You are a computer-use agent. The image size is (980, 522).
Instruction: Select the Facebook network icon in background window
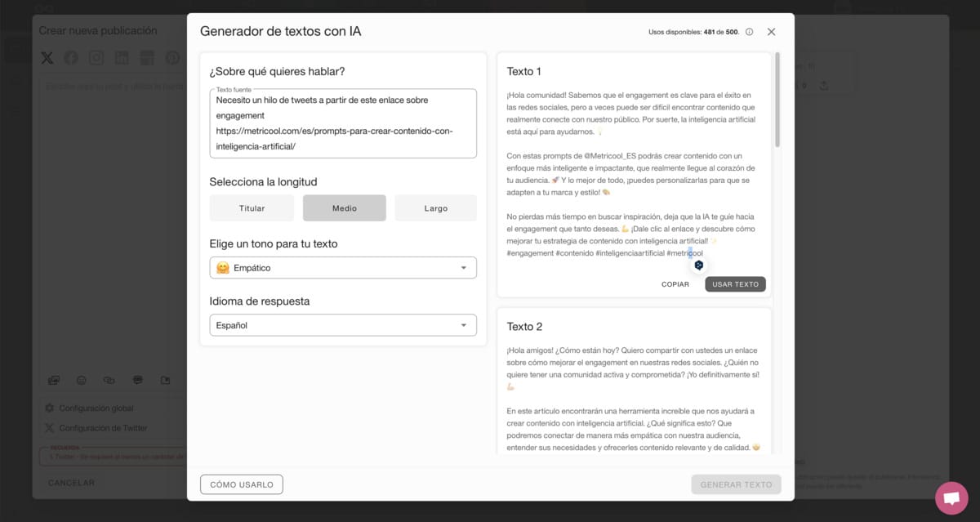(x=71, y=58)
